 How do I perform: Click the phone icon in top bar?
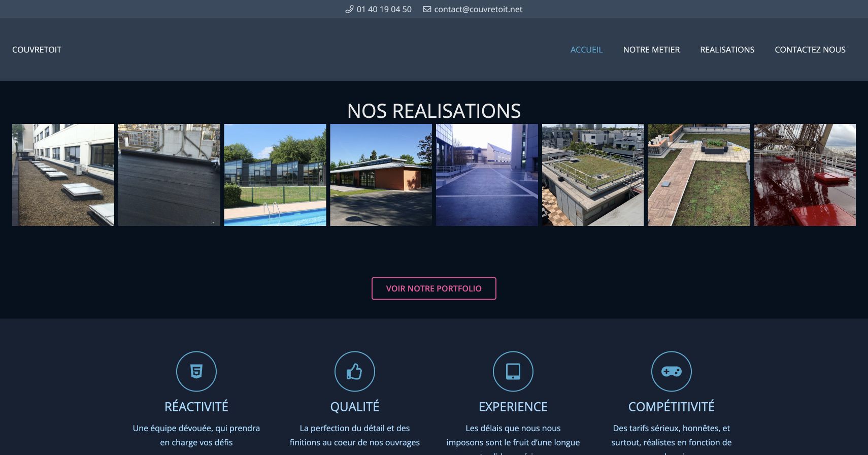pyautogui.click(x=349, y=9)
